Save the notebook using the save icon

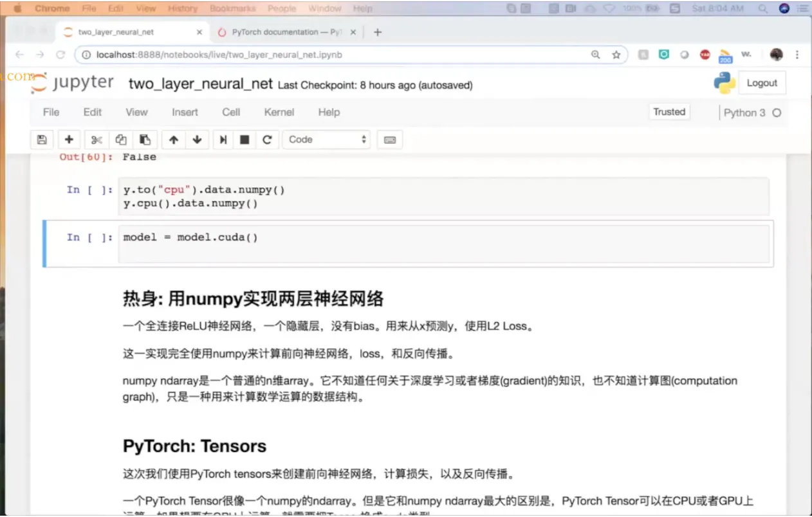click(x=41, y=140)
